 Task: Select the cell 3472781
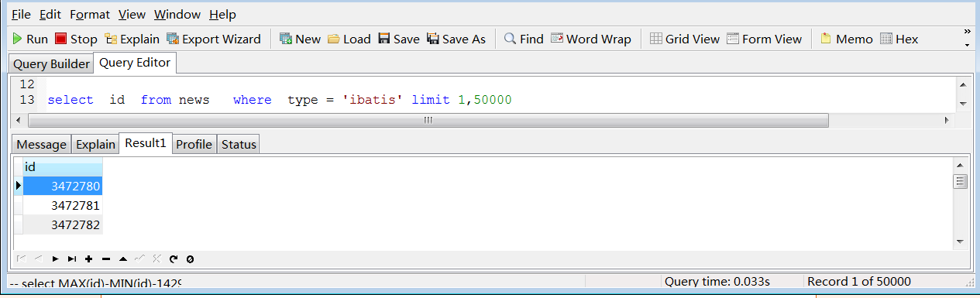[x=63, y=206]
